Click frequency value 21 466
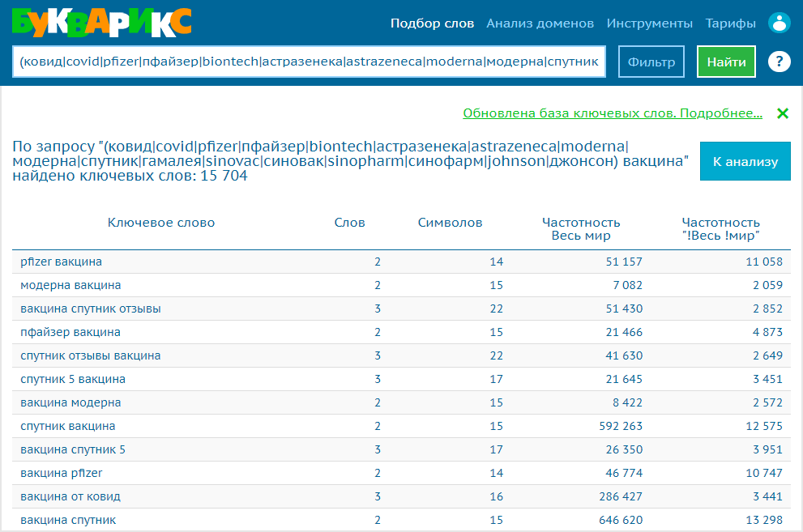 (624, 332)
